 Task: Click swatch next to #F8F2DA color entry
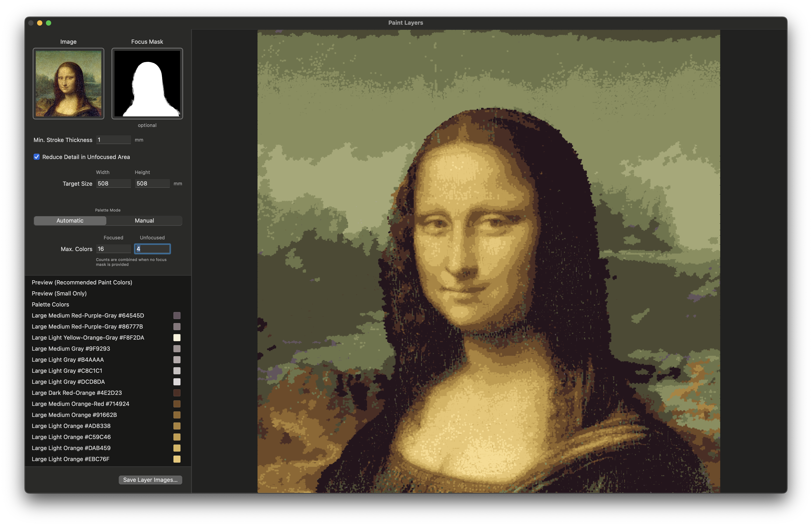coord(177,338)
